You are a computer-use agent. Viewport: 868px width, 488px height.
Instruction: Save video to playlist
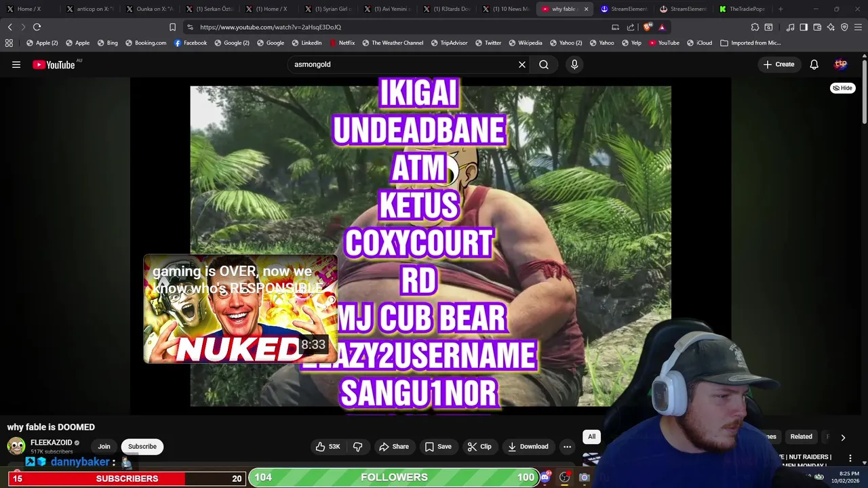437,447
